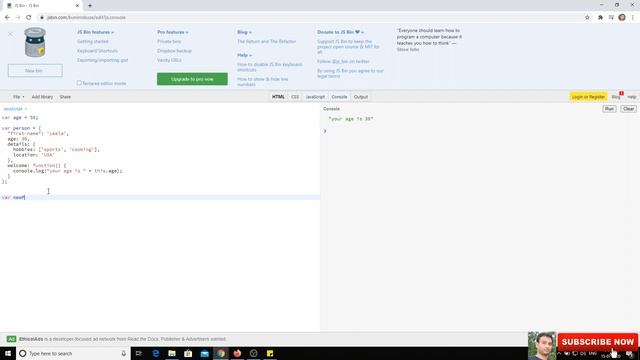The width and height of the screenshot is (640, 360).
Task: Click the taskbar search box
Action: pyautogui.click(x=73, y=353)
